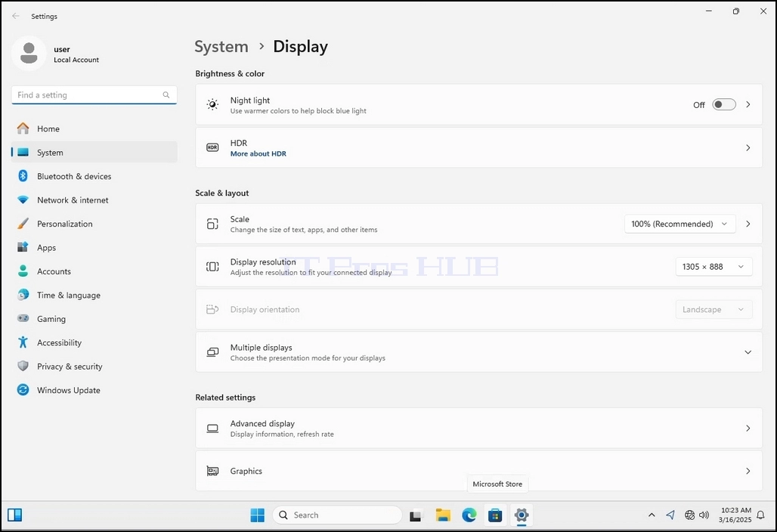Select Home in the sidebar
This screenshot has height=532, width=777.
tap(94, 128)
